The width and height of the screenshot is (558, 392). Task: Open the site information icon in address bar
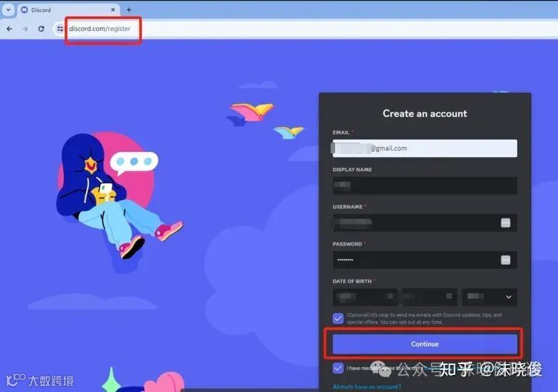[x=60, y=29]
